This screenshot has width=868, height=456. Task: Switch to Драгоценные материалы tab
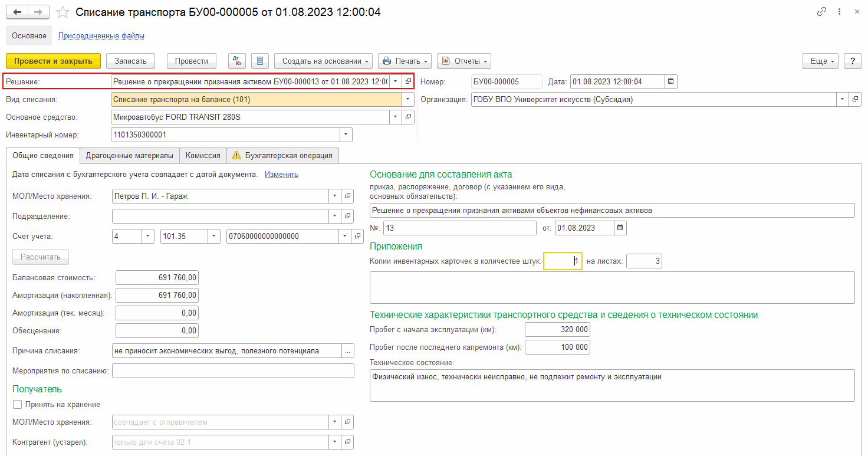point(130,155)
